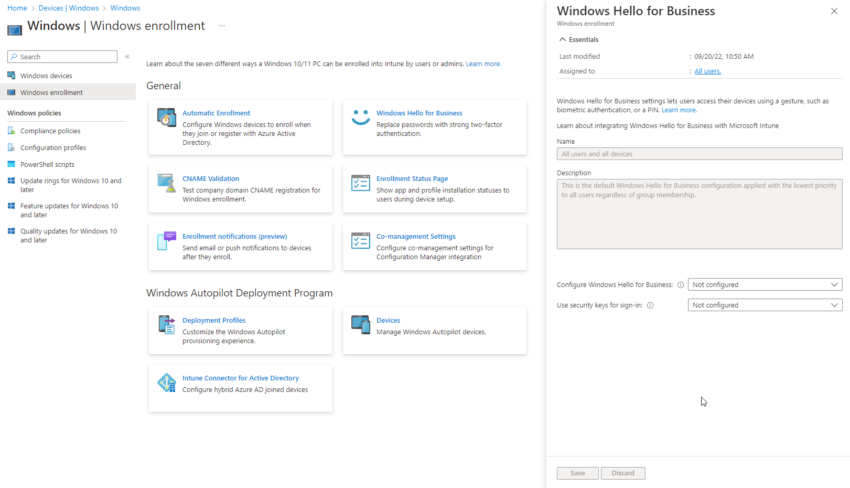Open Configure Windows Hello for Business dropdown
Screen dimensions: 850x488
(x=765, y=285)
